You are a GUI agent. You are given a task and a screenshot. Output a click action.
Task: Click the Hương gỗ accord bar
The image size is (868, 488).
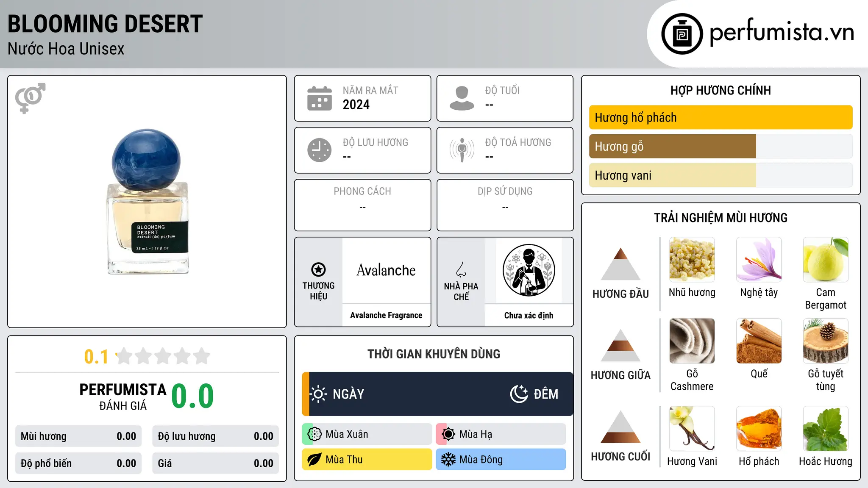[x=721, y=146]
